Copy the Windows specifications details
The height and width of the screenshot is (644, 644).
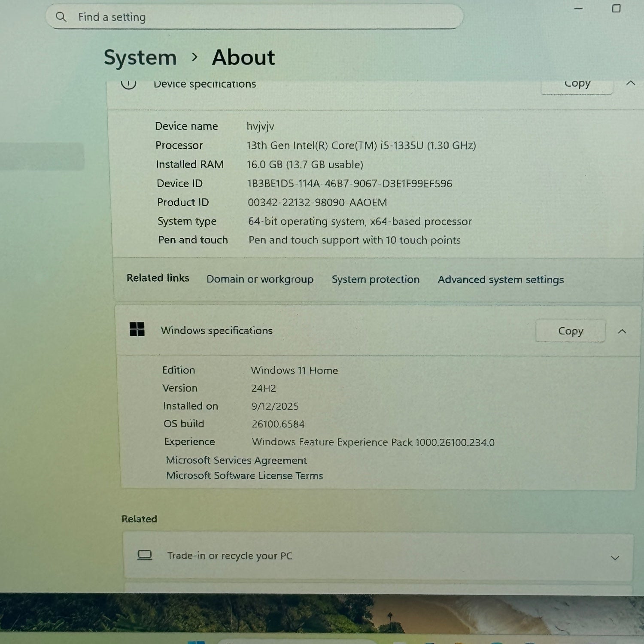(570, 331)
